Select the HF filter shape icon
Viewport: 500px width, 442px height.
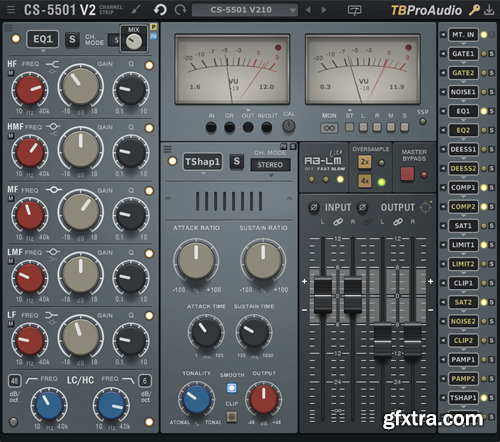[x=52, y=64]
